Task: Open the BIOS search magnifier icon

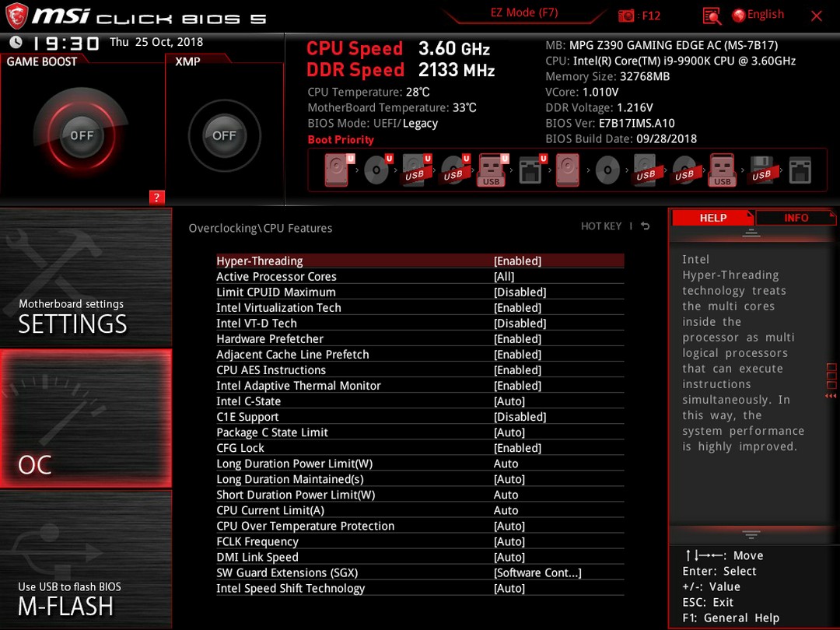Action: tap(712, 16)
